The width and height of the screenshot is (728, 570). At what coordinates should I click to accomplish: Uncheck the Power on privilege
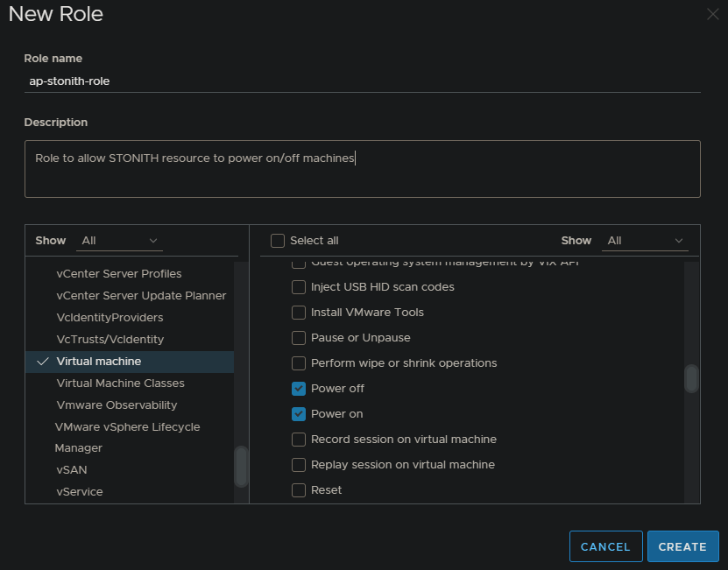point(299,414)
